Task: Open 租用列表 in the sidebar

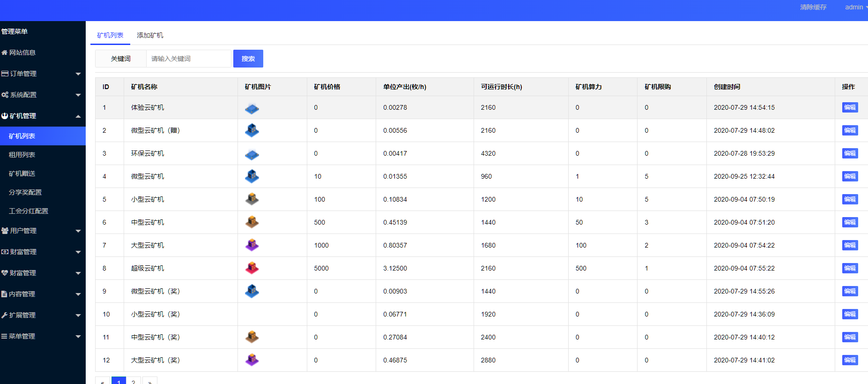Action: click(x=22, y=155)
